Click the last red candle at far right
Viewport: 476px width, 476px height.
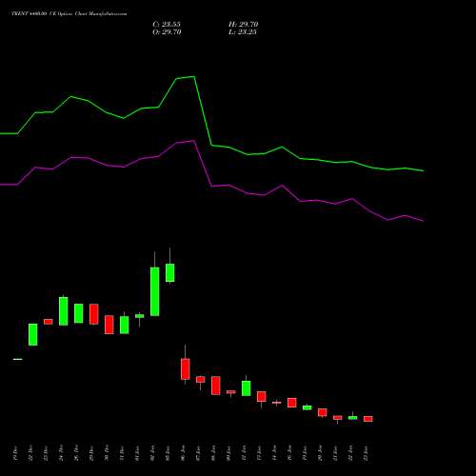point(368,419)
